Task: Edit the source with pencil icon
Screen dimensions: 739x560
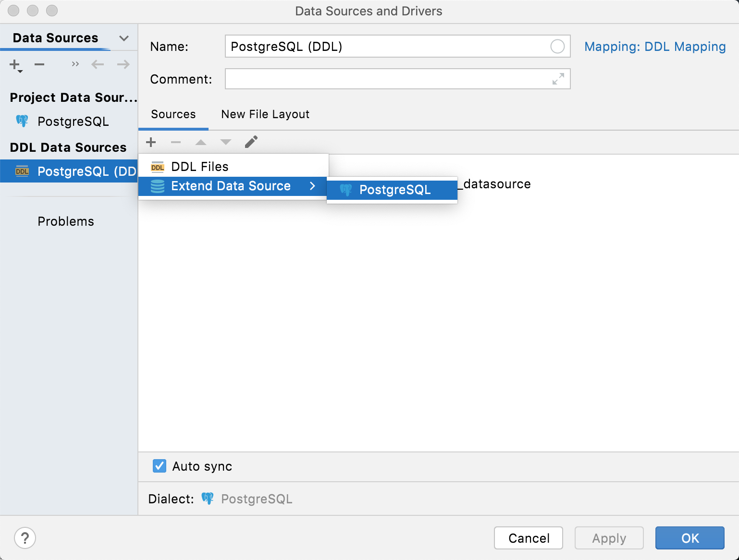Action: [251, 142]
